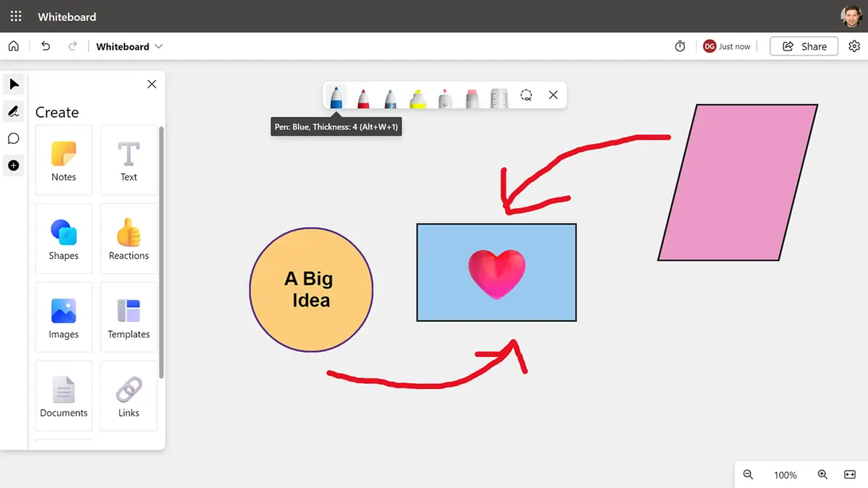This screenshot has width=868, height=488.
Task: Open Shapes in the Create panel
Action: (64, 239)
